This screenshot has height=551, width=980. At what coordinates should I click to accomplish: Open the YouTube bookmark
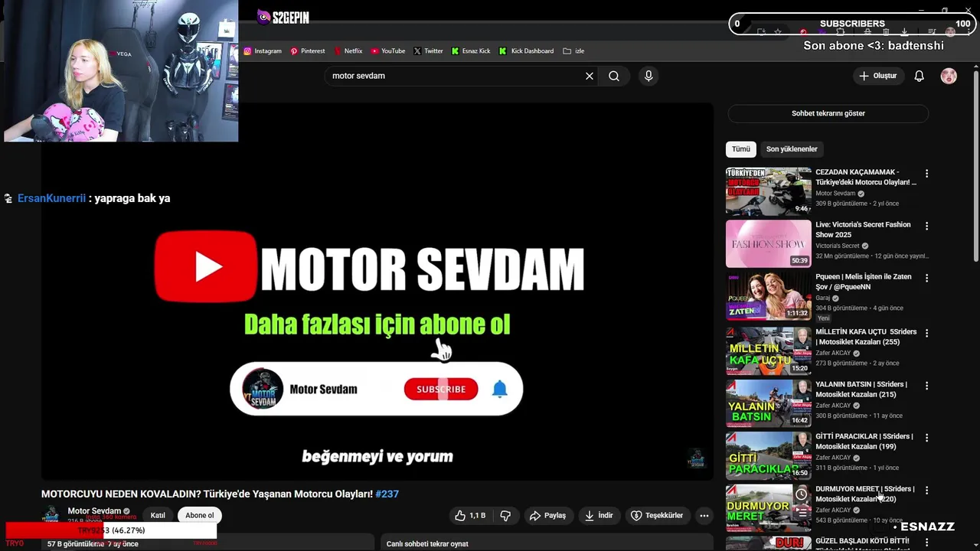click(388, 51)
